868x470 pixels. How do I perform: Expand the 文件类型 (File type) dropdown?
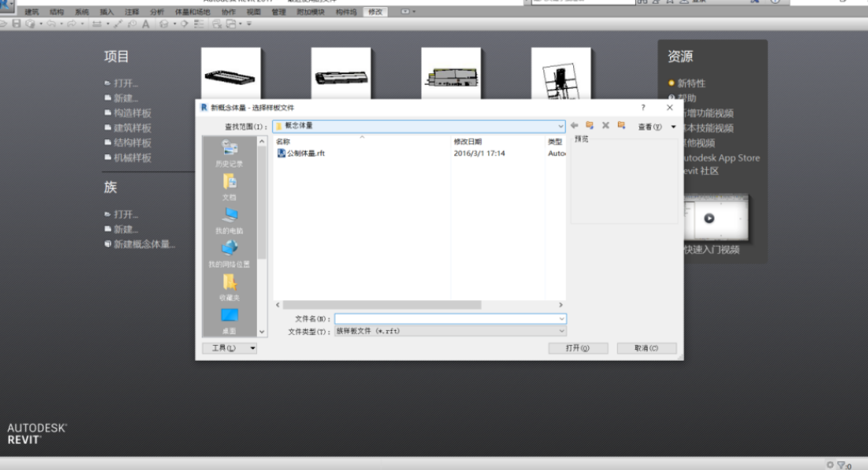561,331
